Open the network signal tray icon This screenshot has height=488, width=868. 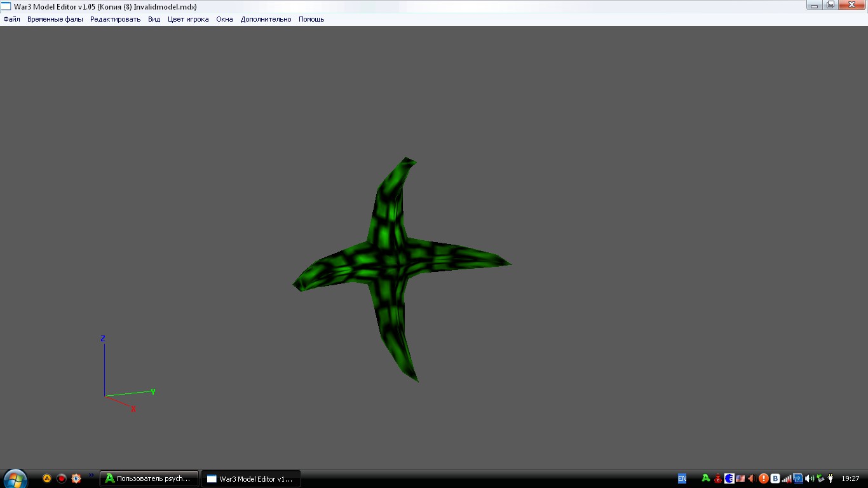pyautogui.click(x=787, y=478)
